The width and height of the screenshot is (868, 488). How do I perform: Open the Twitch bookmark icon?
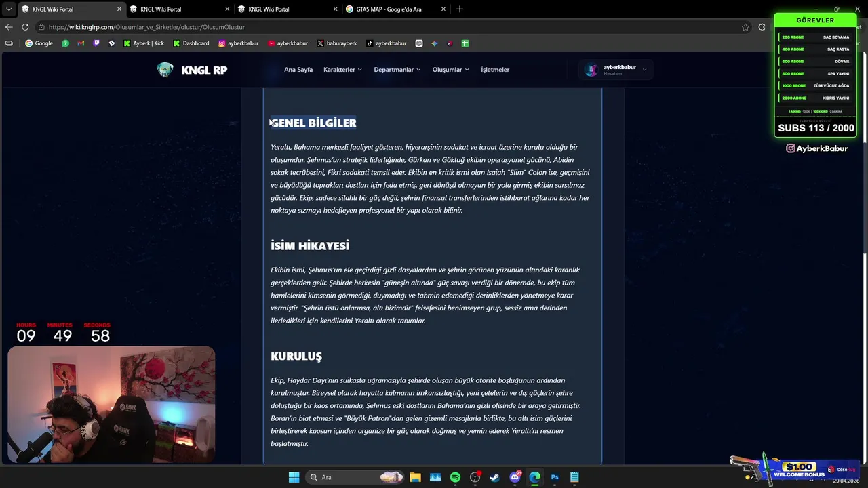pyautogui.click(x=96, y=43)
